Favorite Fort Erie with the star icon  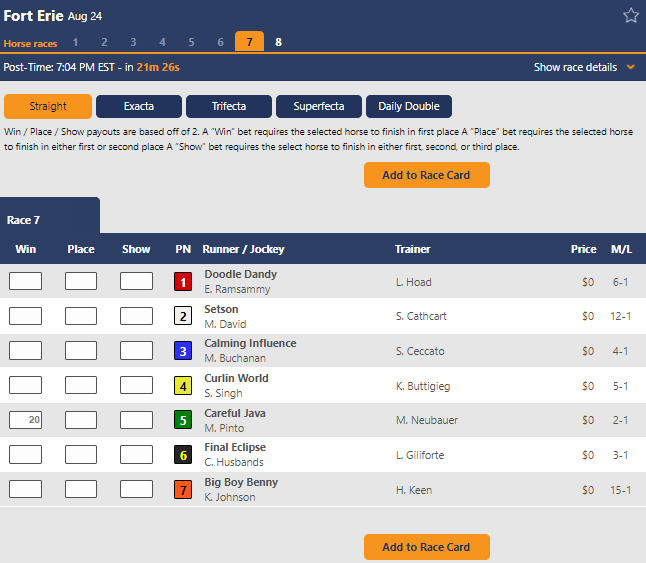tap(630, 16)
